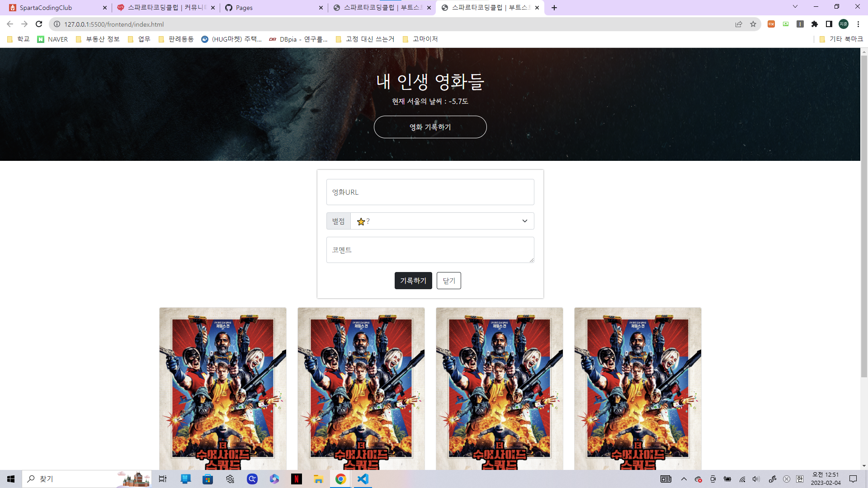Viewport: 868px width, 488px height.
Task: Click the gray bar extension icon
Action: 800,24
